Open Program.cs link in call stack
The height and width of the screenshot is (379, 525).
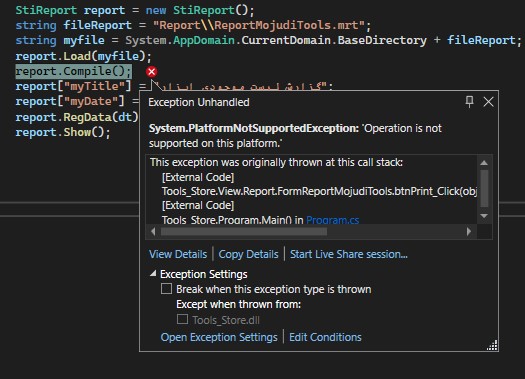point(332,220)
